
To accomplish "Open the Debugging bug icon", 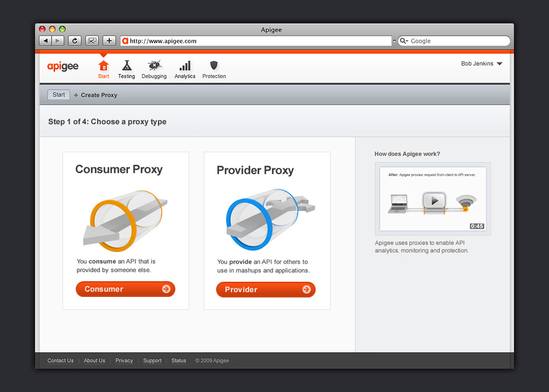I will coord(154,66).
